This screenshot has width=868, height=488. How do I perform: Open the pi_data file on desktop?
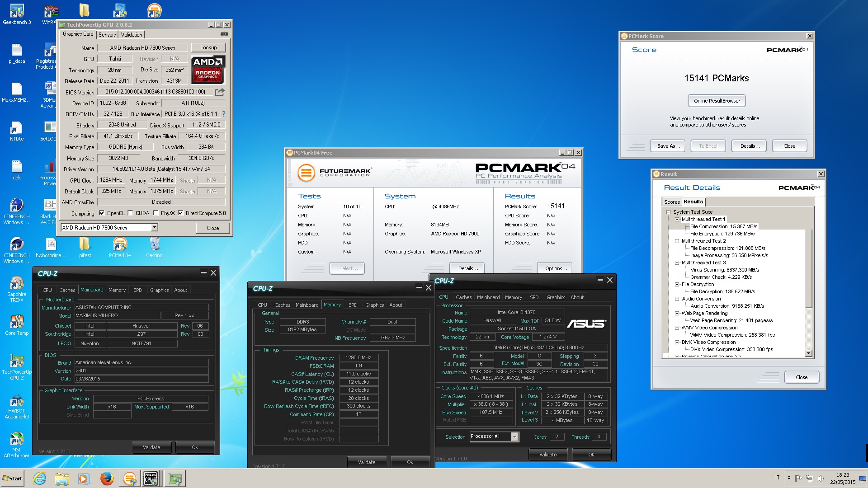pyautogui.click(x=17, y=53)
